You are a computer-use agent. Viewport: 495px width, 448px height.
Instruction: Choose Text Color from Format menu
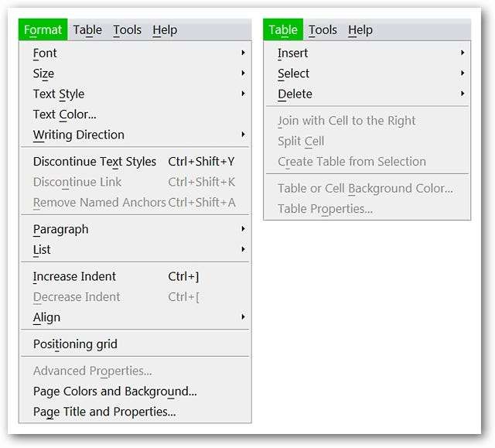pos(64,115)
